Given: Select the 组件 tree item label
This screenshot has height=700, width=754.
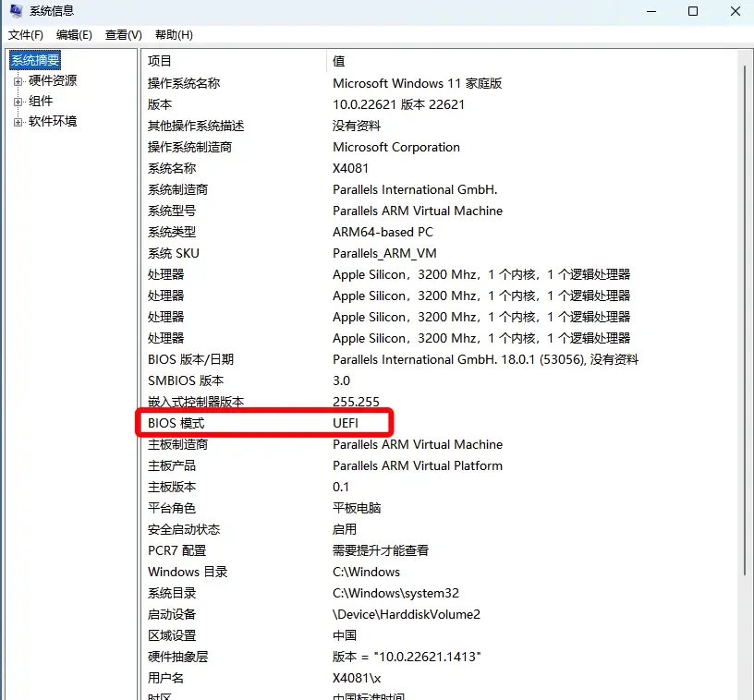Looking at the screenshot, I should click(41, 101).
